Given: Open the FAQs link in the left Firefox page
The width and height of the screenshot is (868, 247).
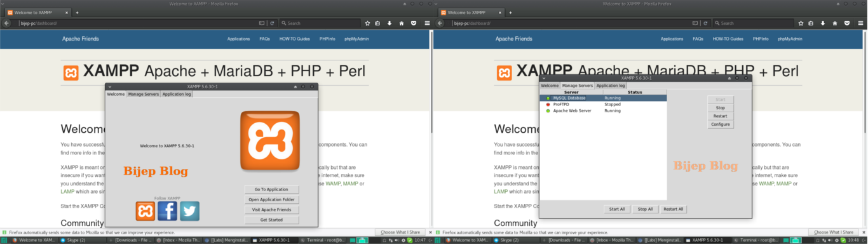Looking at the screenshot, I should click(264, 39).
